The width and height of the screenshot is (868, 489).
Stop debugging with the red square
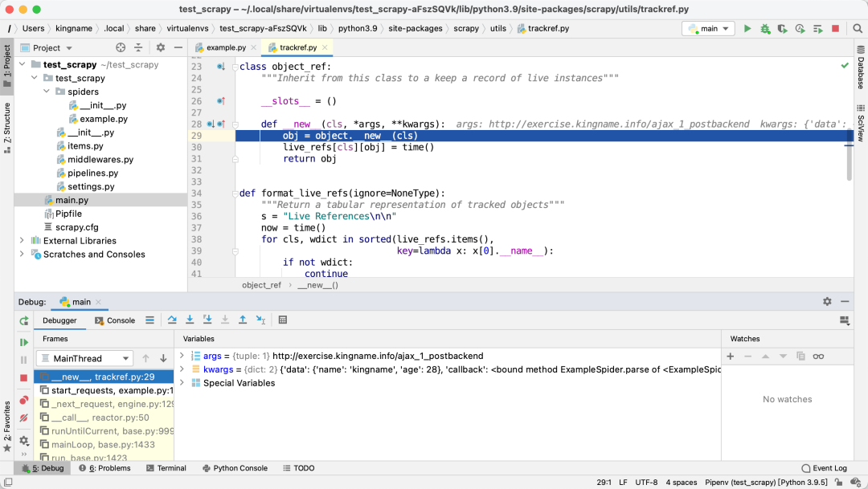coord(24,378)
